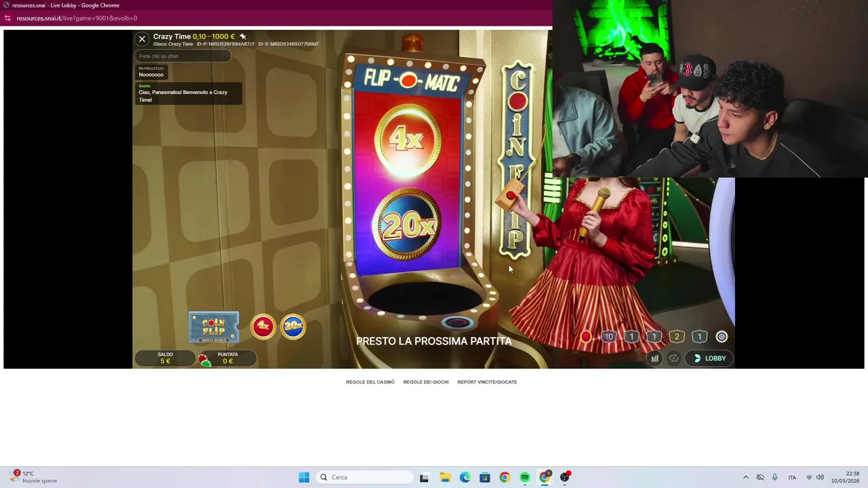
Task: Open the clock and date 22:38
Action: click(x=846, y=477)
